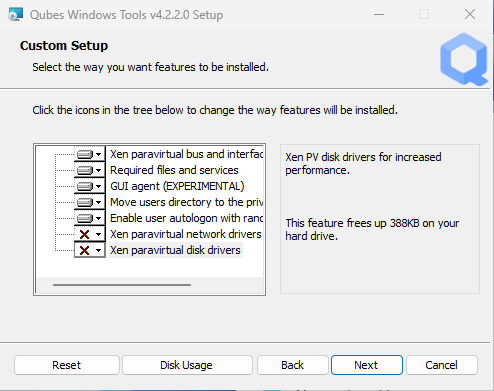
Task: Open Disk Usage dialog
Action: coord(187,365)
